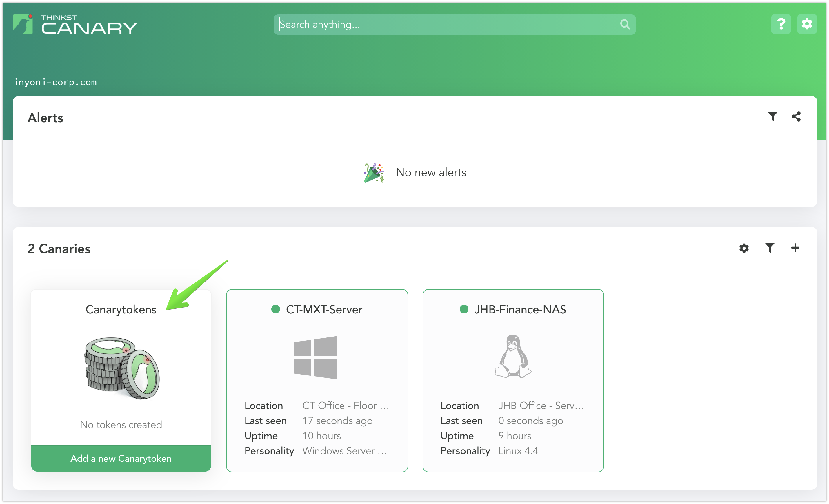Viewport: 829px width, 504px height.
Task: Click JHB-Finance-NAS green status dot
Action: click(x=464, y=309)
